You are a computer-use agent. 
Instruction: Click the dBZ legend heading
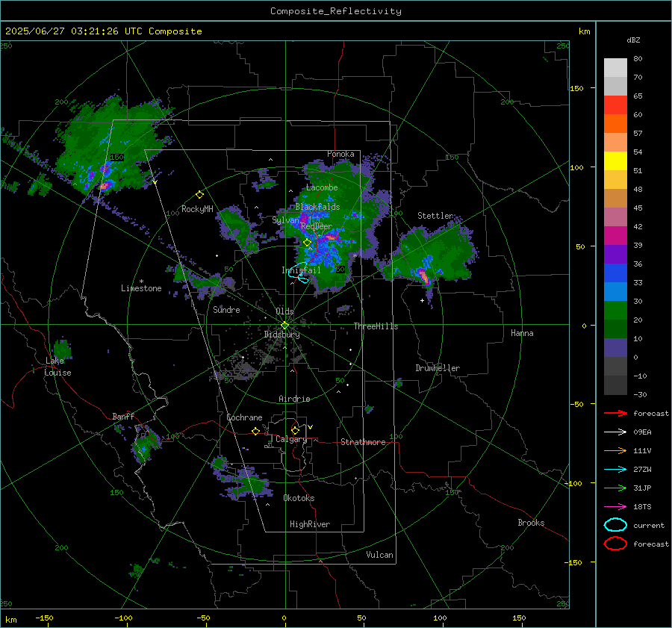(x=633, y=40)
